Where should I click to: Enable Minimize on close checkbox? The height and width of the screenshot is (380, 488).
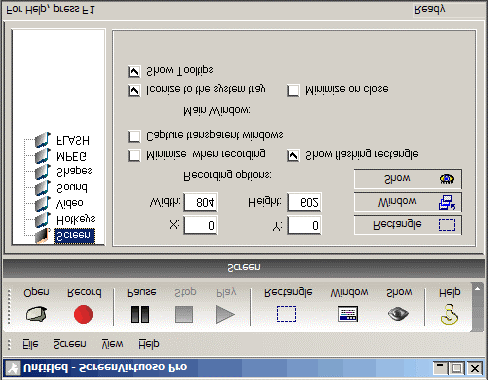(x=293, y=90)
